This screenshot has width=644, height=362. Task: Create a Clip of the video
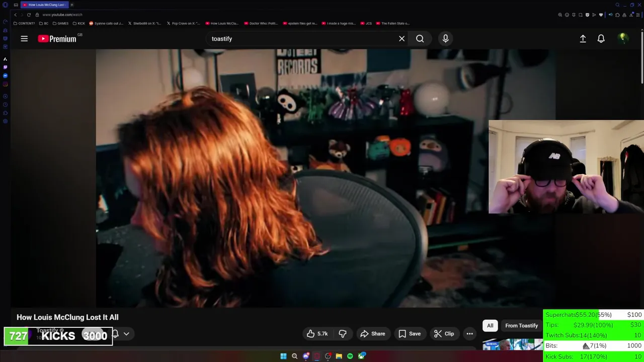[x=444, y=334]
